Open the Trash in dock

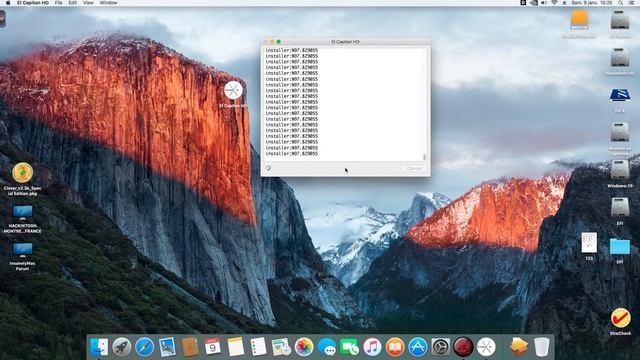pyautogui.click(x=542, y=347)
